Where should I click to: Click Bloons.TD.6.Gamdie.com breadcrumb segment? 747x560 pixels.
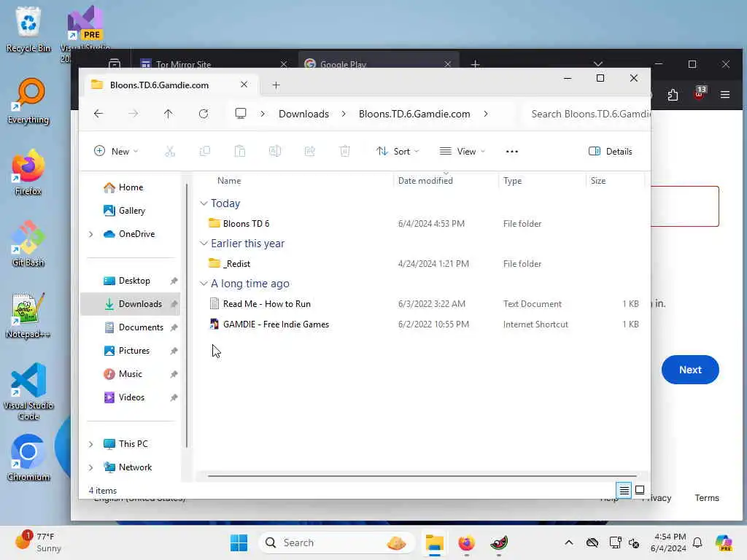414,114
